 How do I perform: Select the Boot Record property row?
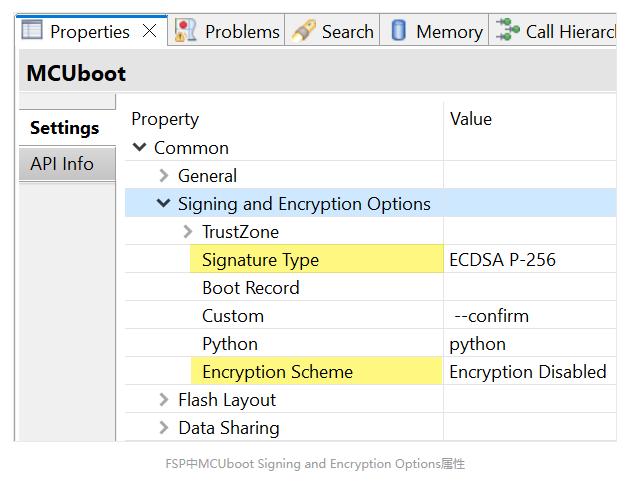click(370, 288)
